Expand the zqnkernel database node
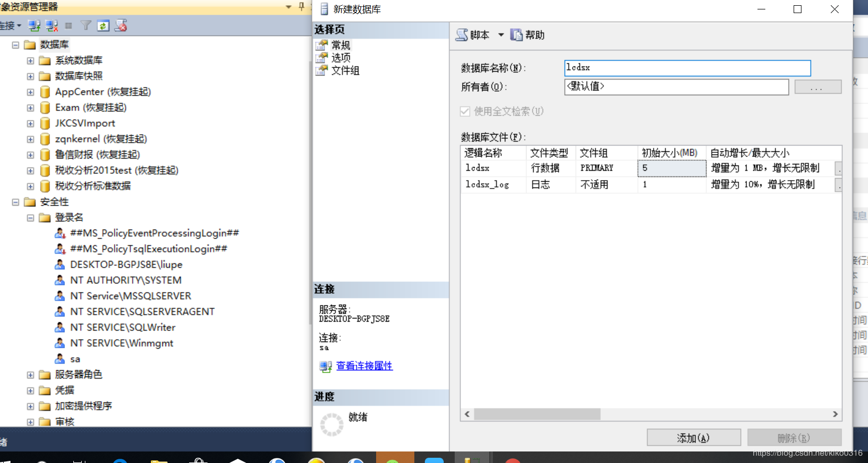868x463 pixels. (30, 139)
